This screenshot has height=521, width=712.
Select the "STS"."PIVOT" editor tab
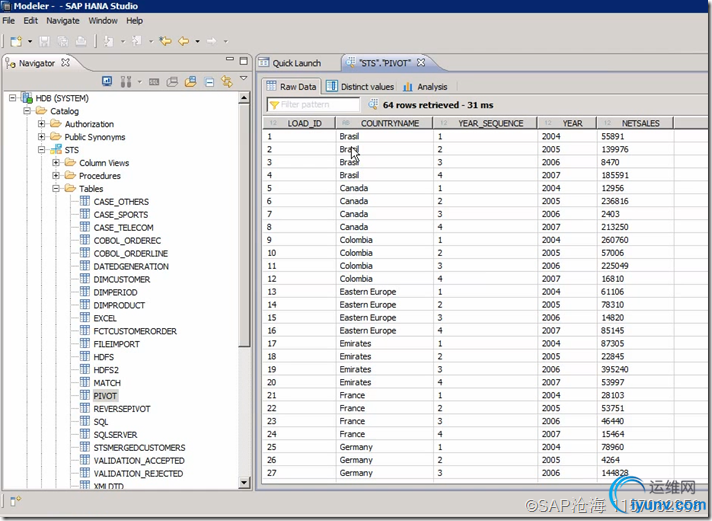click(385, 63)
